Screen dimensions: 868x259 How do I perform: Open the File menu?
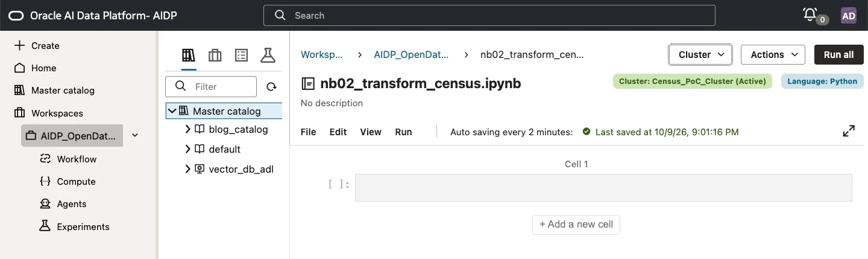coord(308,132)
